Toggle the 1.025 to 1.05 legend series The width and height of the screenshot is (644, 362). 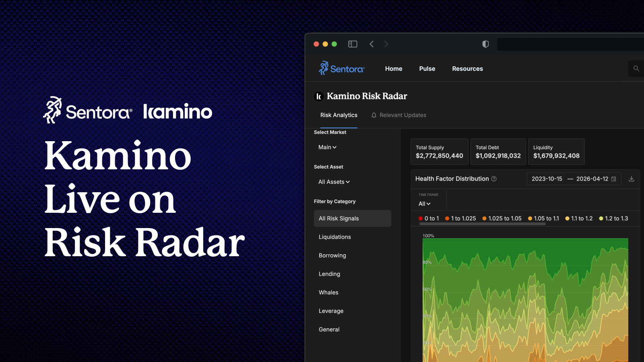coord(502,218)
